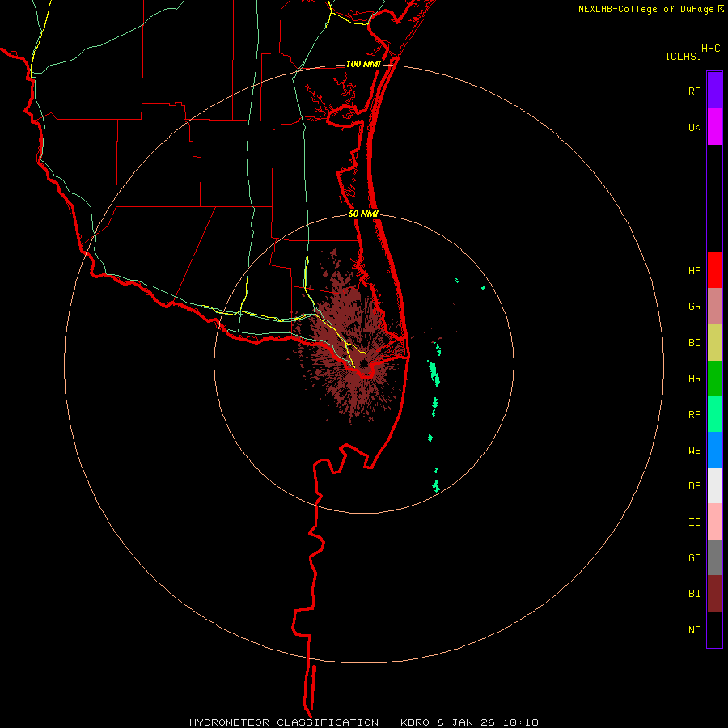Viewport: 728px width, 728px height.
Task: Click the GC gray legend swatch
Action: [x=714, y=557]
